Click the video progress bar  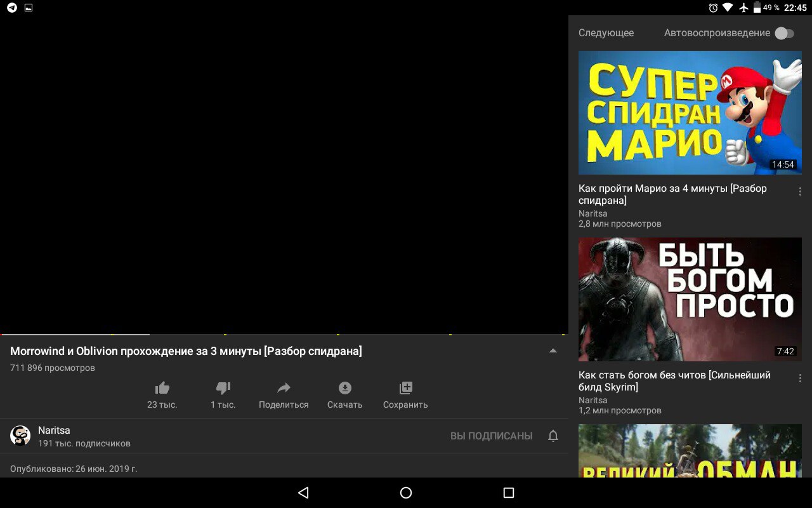click(284, 334)
